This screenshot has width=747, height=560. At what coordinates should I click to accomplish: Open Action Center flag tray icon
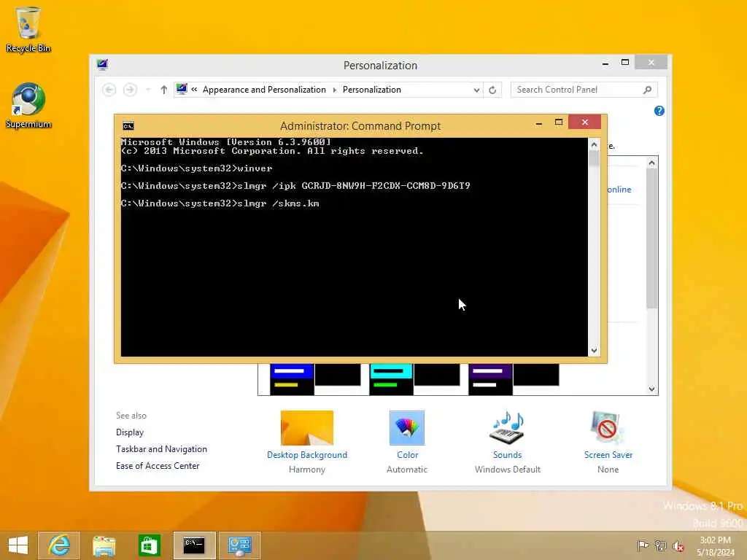(643, 545)
